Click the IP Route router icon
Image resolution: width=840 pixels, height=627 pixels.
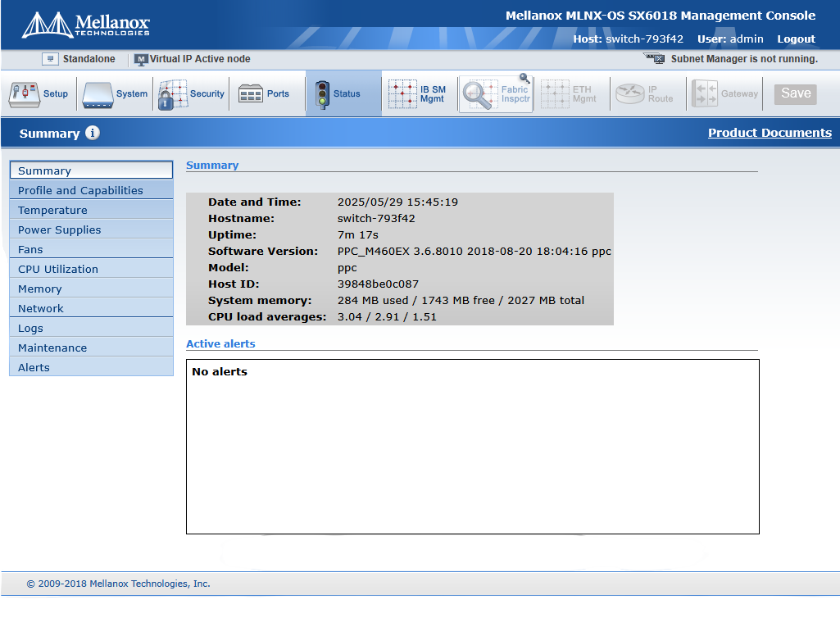click(x=630, y=93)
